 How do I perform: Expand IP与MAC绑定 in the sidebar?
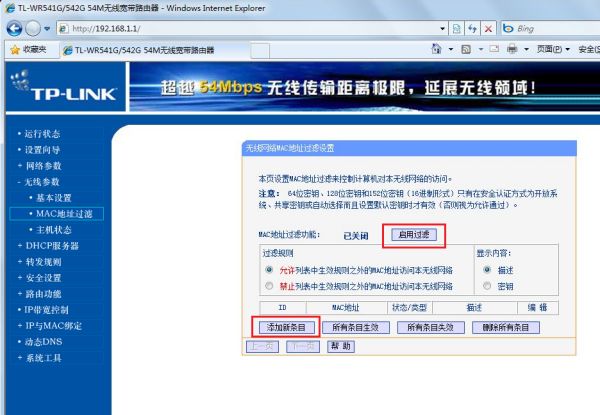tap(54, 326)
